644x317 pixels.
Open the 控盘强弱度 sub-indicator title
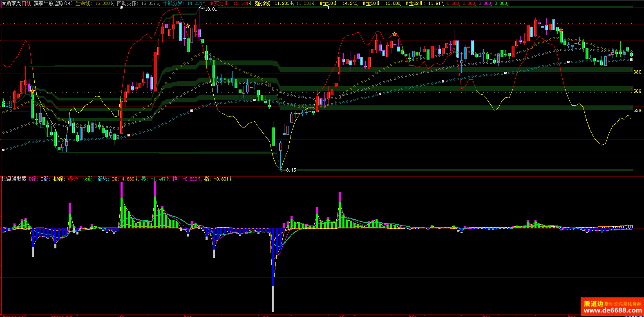click(x=14, y=179)
